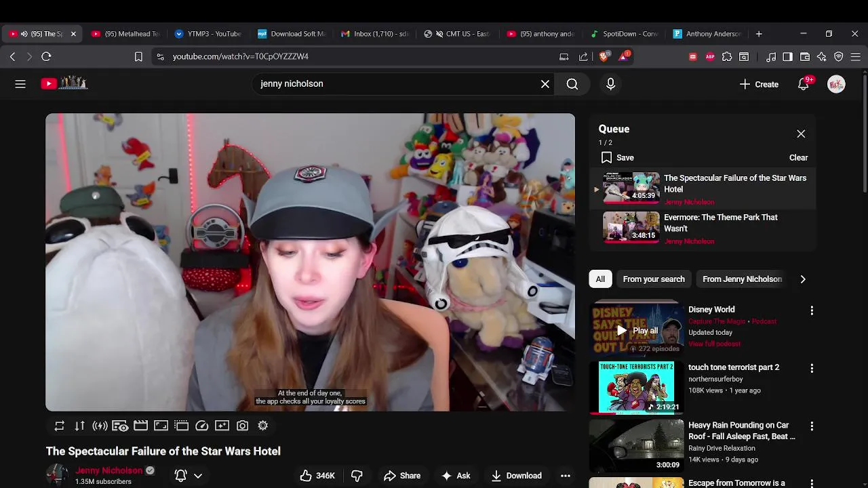Click the Share button

coord(402,476)
